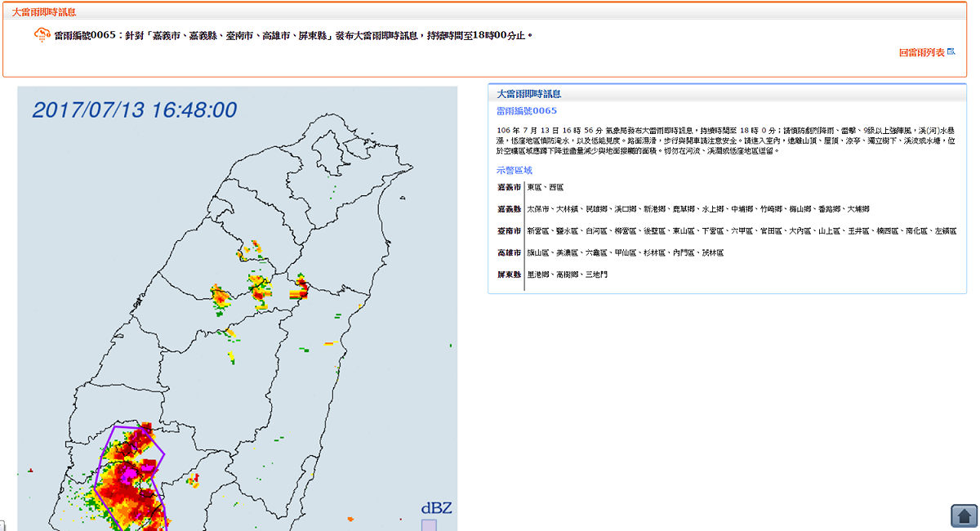Select the 高雄市 row label
980x531 pixels.
509,252
